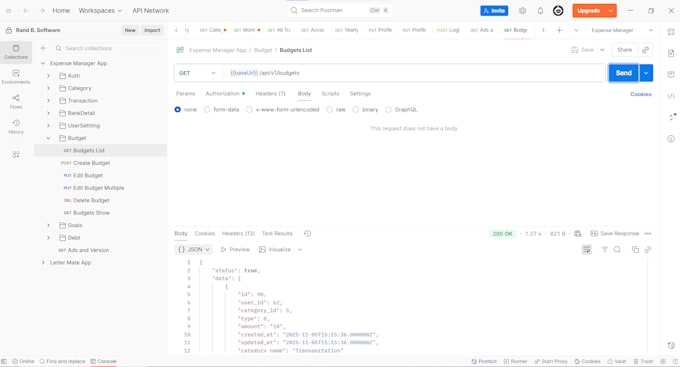The image size is (680, 367).
Task: Open the comments icon in right sidebar
Action: click(671, 75)
